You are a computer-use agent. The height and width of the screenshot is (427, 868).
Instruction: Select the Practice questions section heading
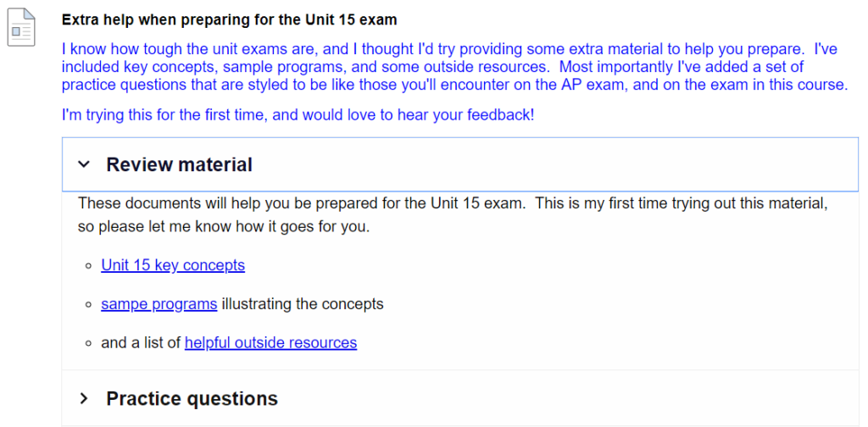coord(192,398)
